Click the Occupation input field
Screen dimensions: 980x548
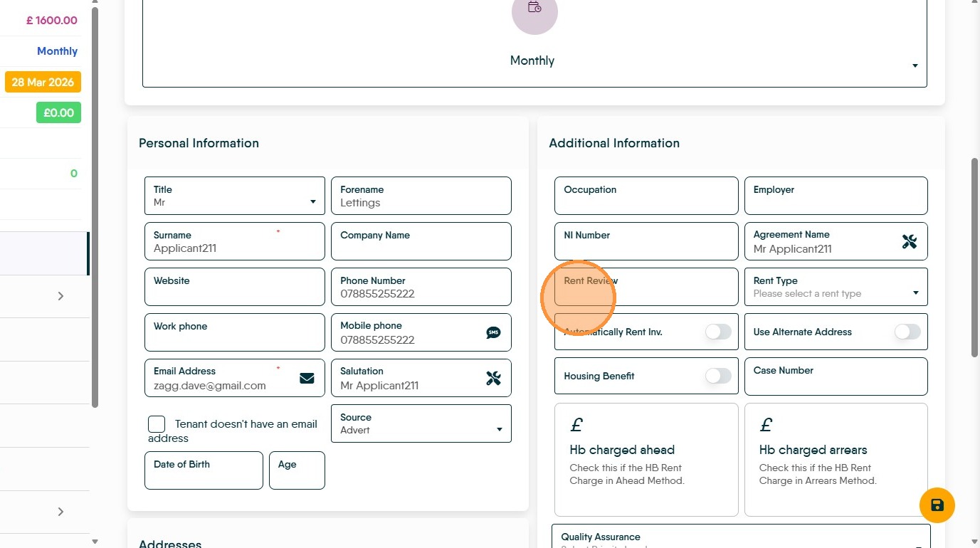(x=646, y=196)
